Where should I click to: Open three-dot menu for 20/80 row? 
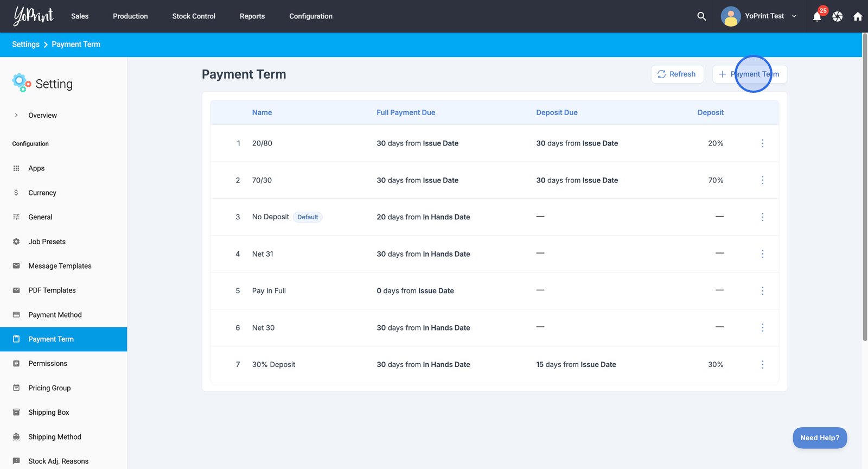pyautogui.click(x=762, y=143)
